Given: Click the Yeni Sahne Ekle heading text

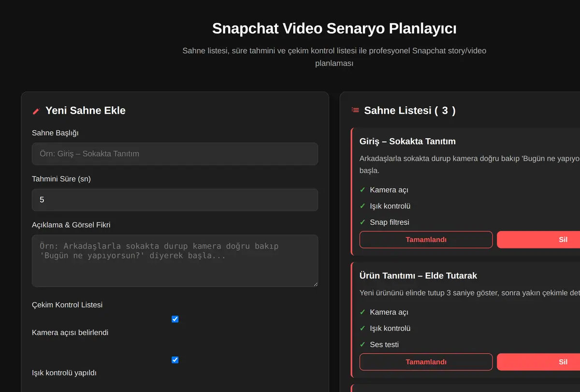Looking at the screenshot, I should point(85,111).
